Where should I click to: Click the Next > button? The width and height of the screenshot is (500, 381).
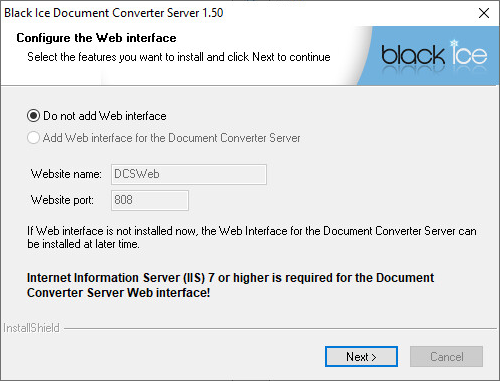(x=361, y=357)
